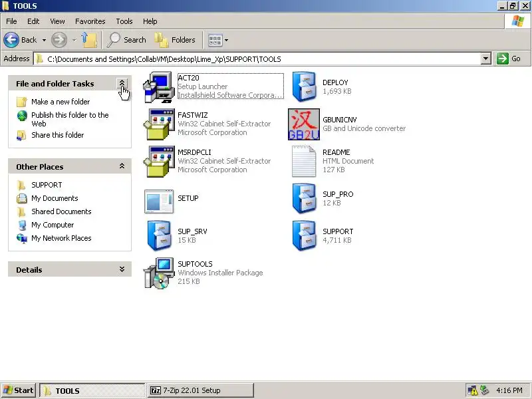Click the 4:16 PM clock
Image resolution: width=532 pixels, height=399 pixels.
click(x=509, y=390)
